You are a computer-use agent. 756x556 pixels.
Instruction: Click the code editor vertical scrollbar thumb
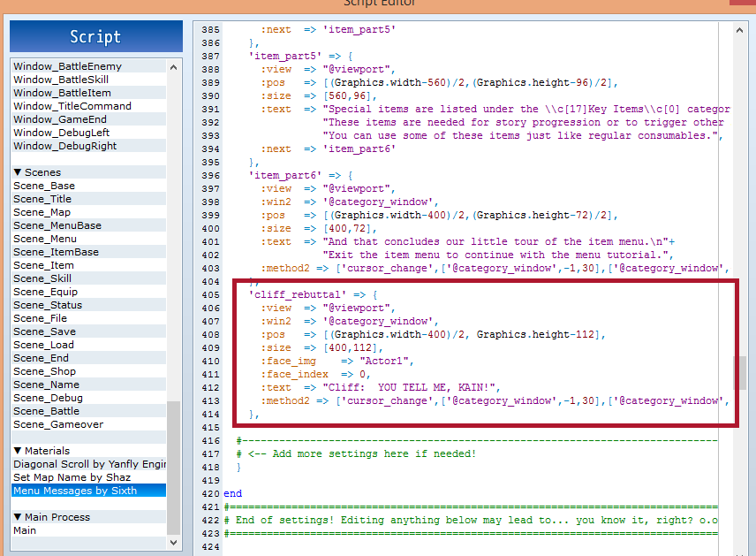pos(739,373)
